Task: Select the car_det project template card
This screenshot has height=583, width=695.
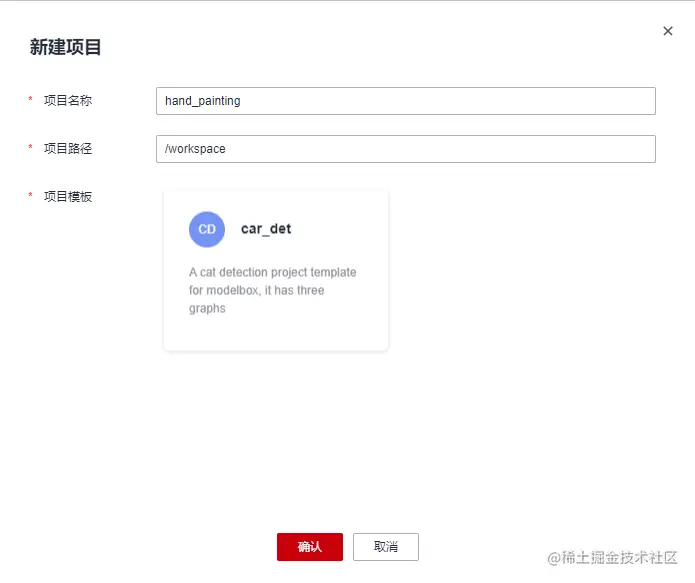Action: [276, 270]
